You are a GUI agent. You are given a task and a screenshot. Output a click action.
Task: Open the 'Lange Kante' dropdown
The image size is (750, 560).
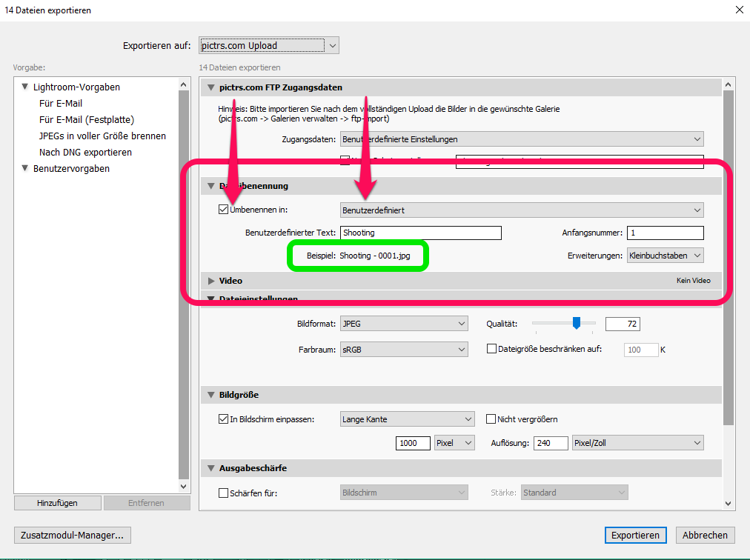[x=407, y=419]
